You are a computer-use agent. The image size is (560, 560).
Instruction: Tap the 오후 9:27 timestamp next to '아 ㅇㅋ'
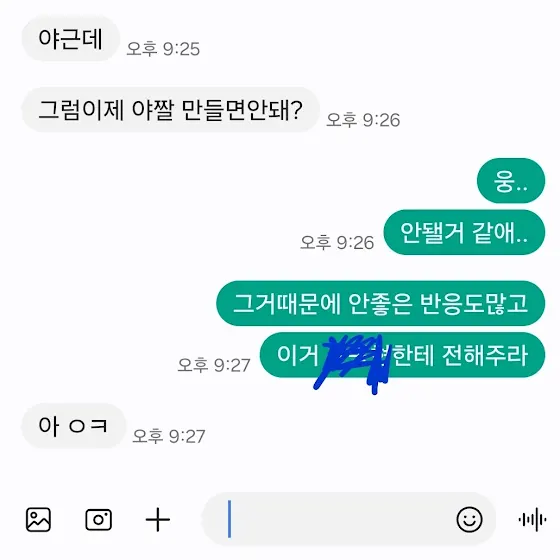(x=169, y=436)
